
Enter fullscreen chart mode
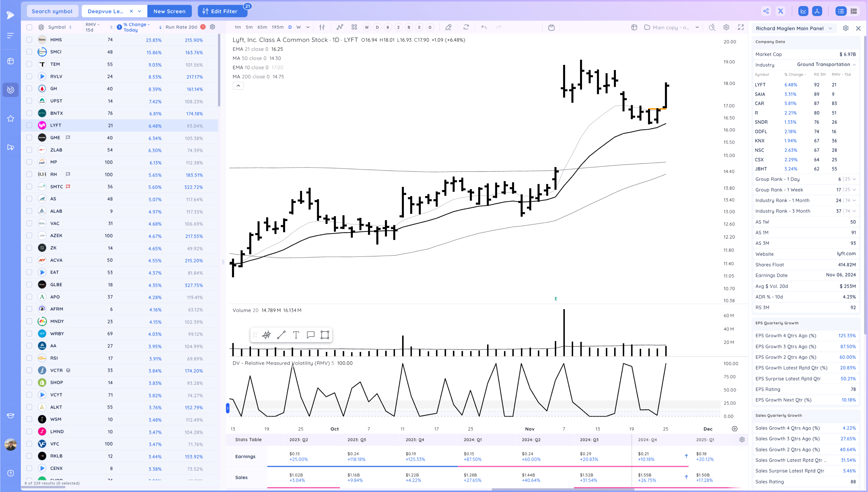pos(741,27)
